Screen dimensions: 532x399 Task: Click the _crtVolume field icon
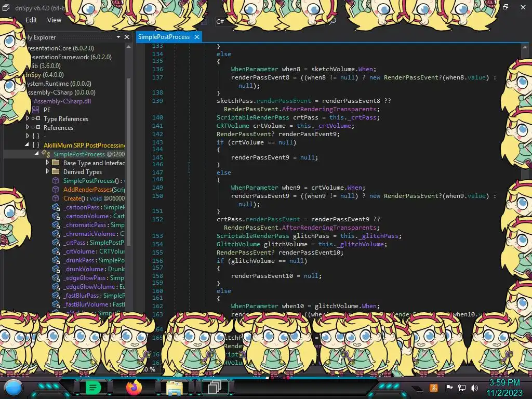tap(56, 251)
